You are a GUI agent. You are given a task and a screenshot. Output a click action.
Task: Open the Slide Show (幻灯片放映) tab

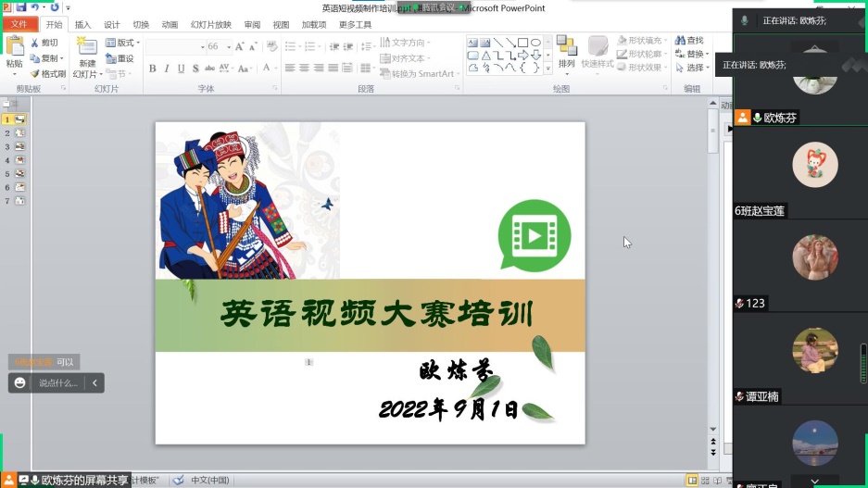pos(210,24)
